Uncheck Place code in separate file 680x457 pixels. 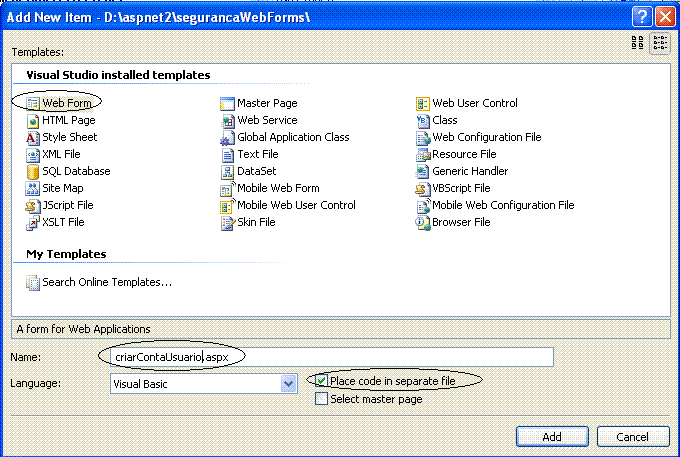321,381
